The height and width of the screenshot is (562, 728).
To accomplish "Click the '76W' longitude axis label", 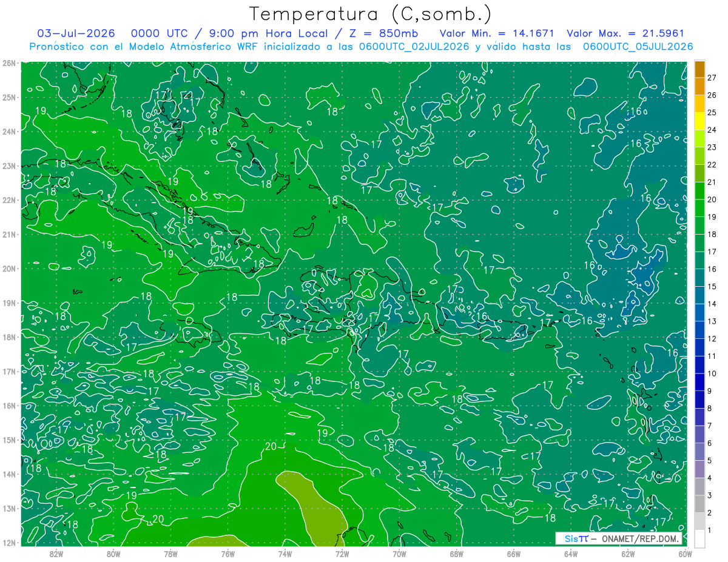I will click(x=227, y=553).
